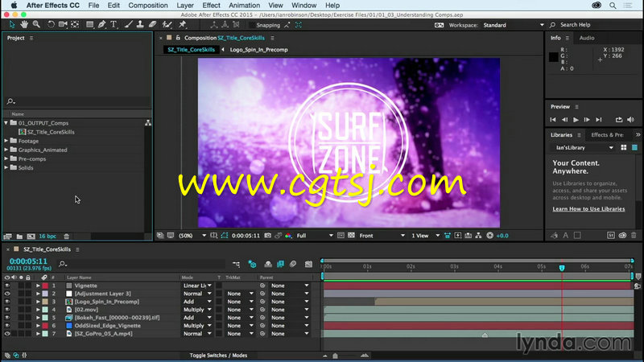Open the Front 3D view dropdown
This screenshot has width=644, height=362.
pyautogui.click(x=382, y=236)
